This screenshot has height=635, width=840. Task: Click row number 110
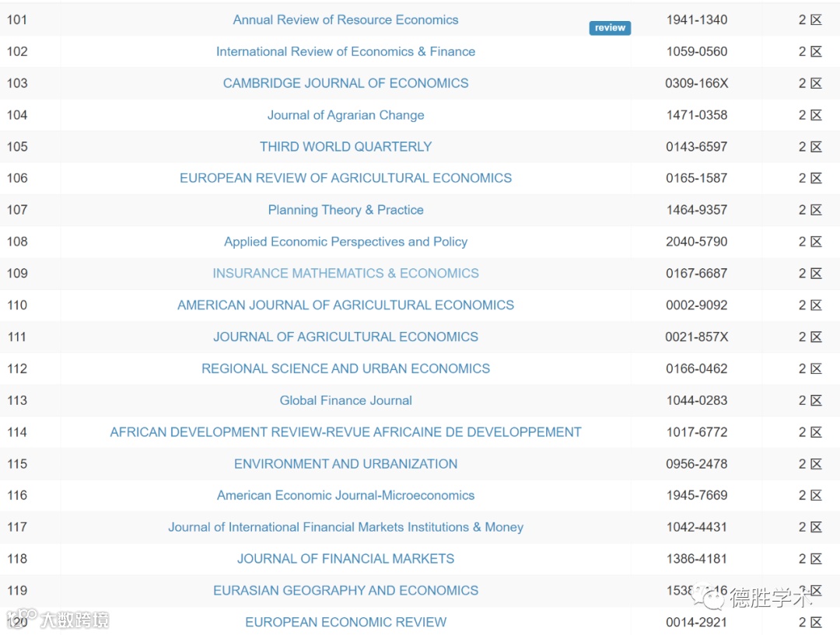pyautogui.click(x=16, y=305)
